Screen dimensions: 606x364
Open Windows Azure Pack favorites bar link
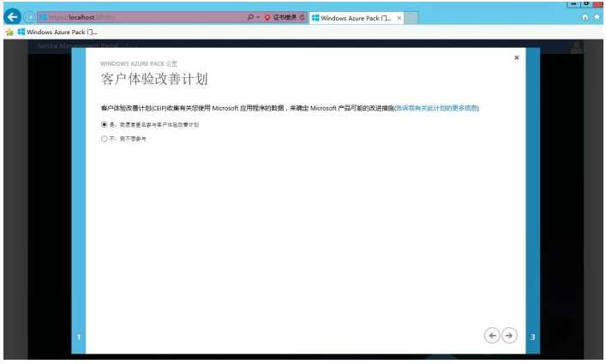(57, 32)
